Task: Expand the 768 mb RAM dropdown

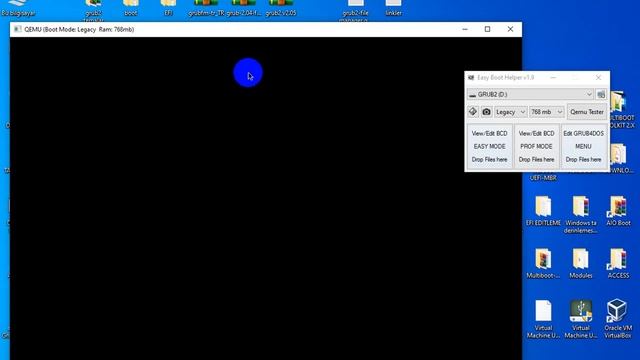Action: point(547,112)
